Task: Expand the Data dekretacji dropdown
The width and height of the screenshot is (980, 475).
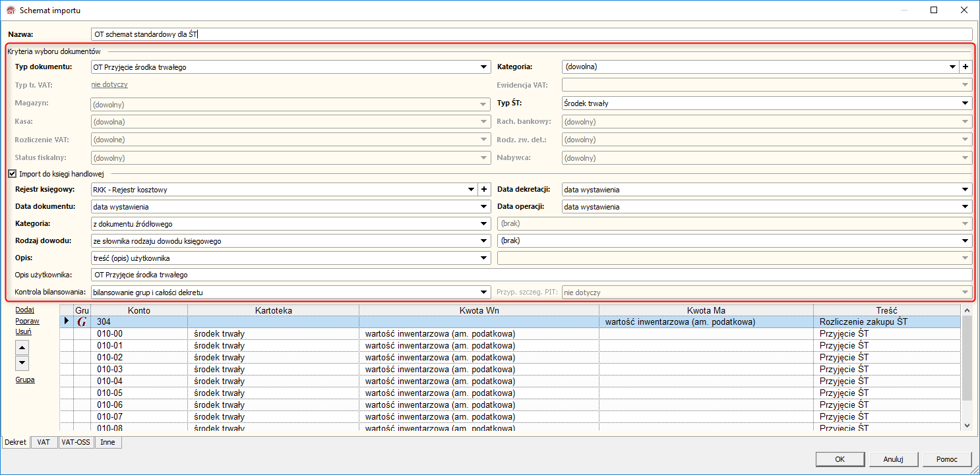Action: click(965, 190)
